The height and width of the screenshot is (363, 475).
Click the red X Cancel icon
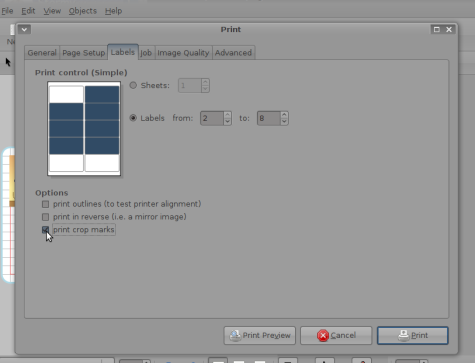click(x=323, y=335)
